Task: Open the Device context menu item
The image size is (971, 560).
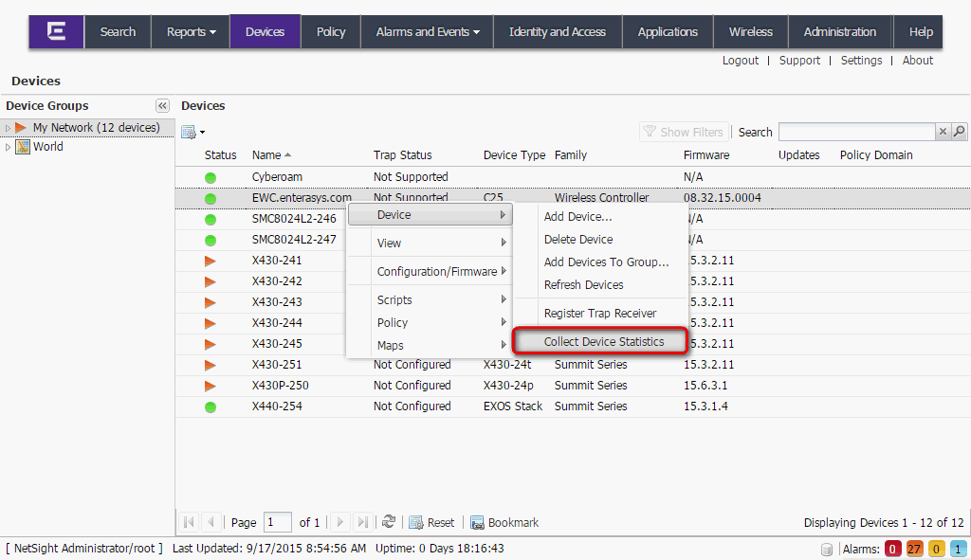Action: 430,215
